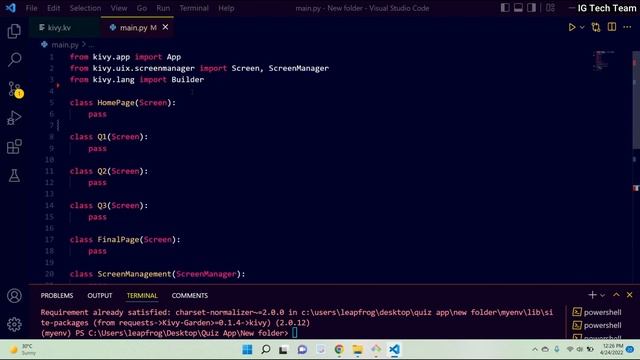Switch to the kivy.kv editor tab

click(x=65, y=28)
